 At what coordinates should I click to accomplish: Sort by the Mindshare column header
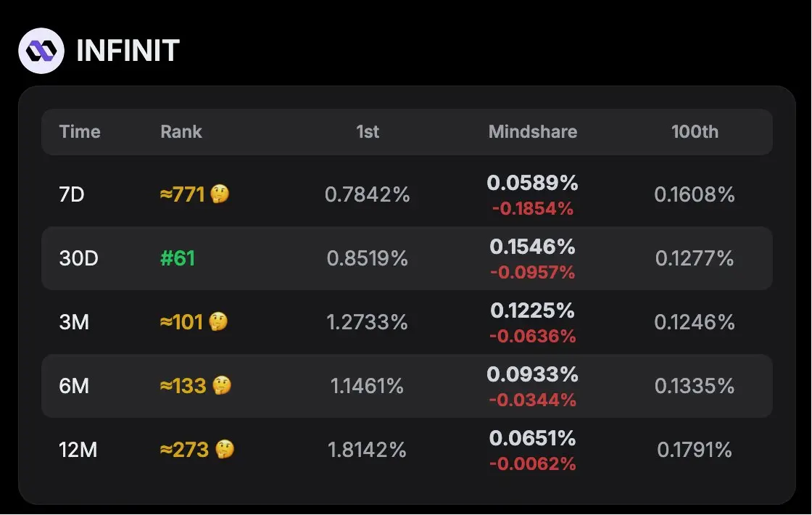(533, 131)
